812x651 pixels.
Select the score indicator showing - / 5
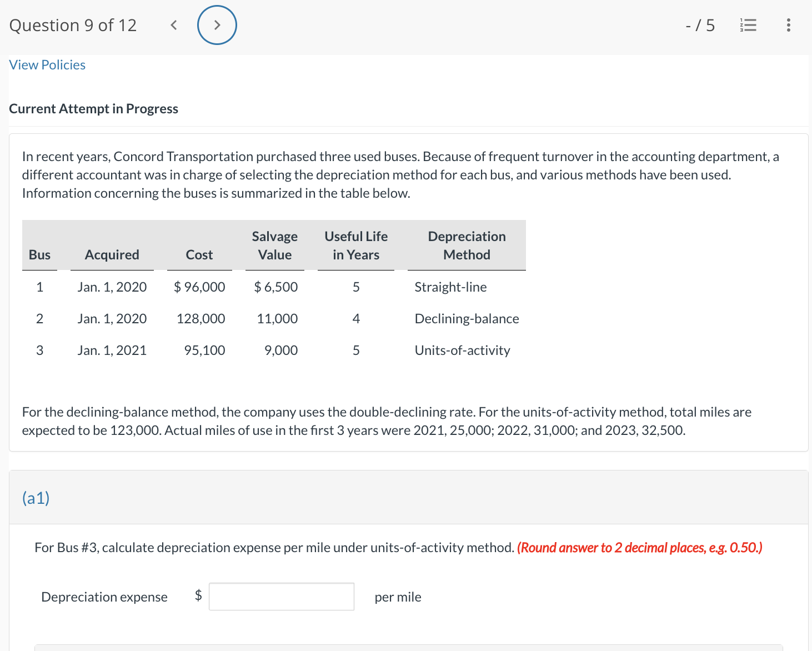coord(700,25)
